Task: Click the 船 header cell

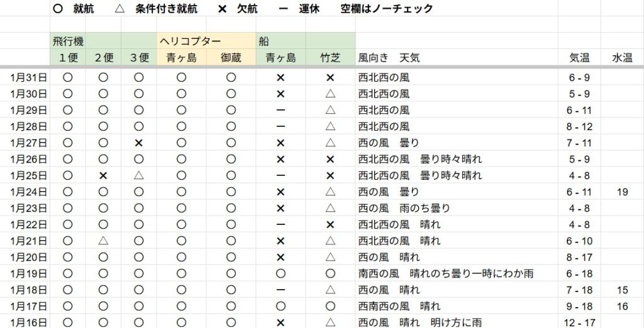Action: pyautogui.click(x=264, y=41)
